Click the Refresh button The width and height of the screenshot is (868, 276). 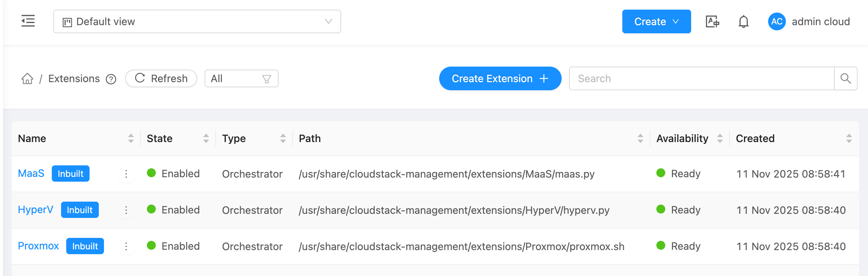click(161, 78)
